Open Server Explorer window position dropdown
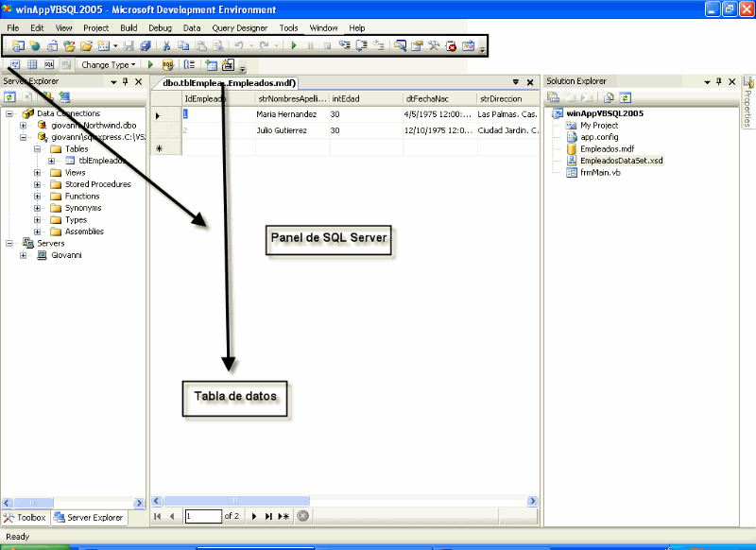756x550 pixels. tap(113, 82)
